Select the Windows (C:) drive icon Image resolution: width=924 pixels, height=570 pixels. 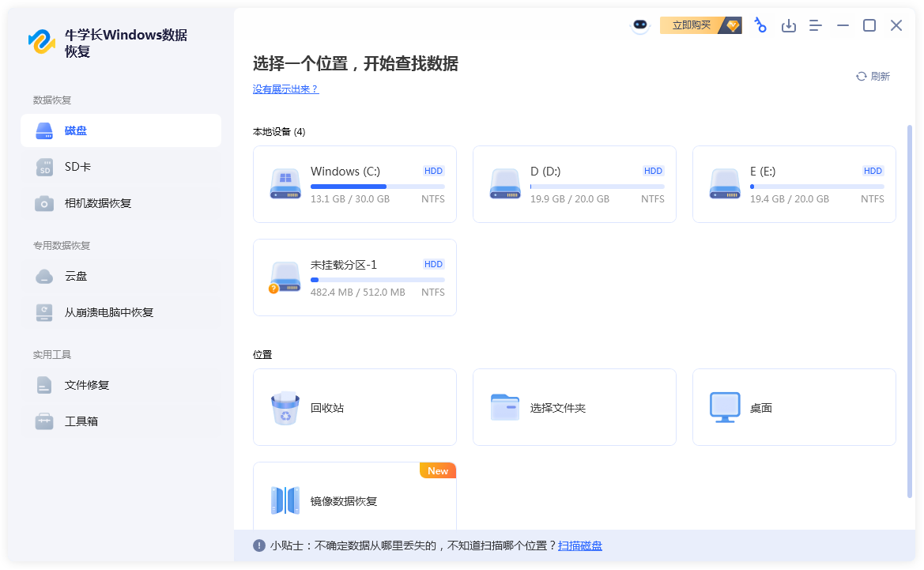[285, 183]
